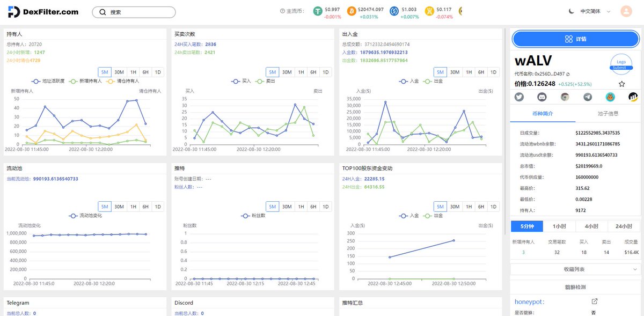Screen dimensions: 644x316
Task: Click the yellow coin icon priced $0.117
Action: click(x=429, y=11)
